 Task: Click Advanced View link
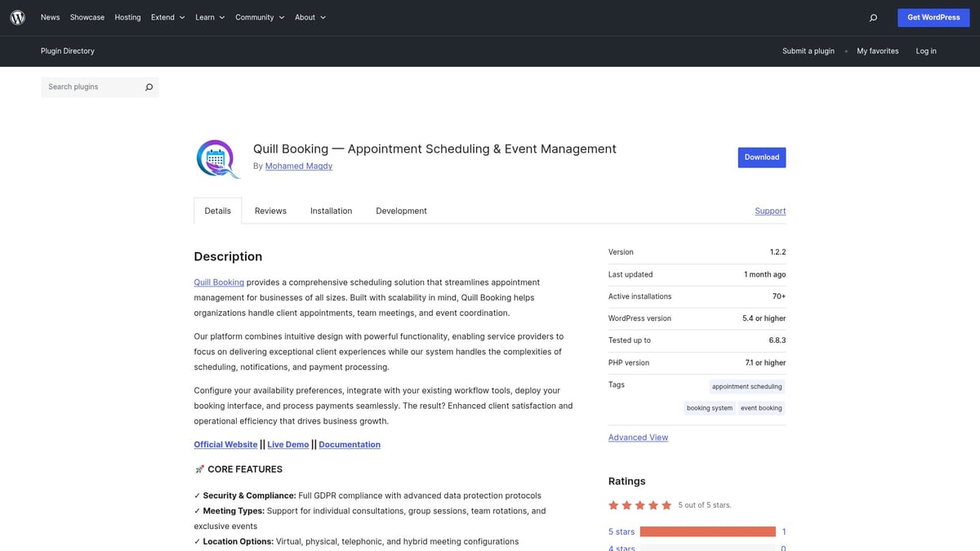pos(638,437)
